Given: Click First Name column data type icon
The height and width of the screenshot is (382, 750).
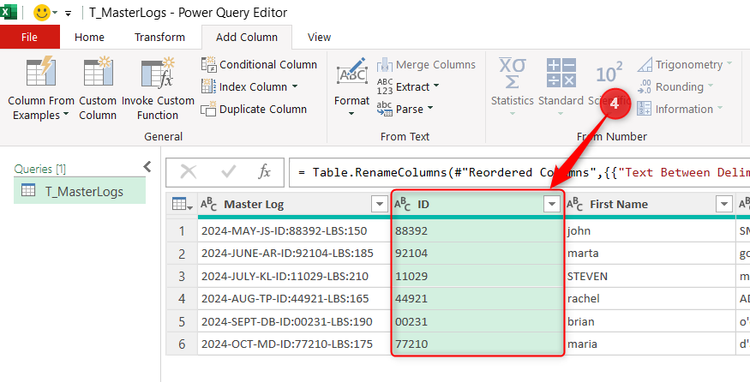Looking at the screenshot, I should point(574,205).
